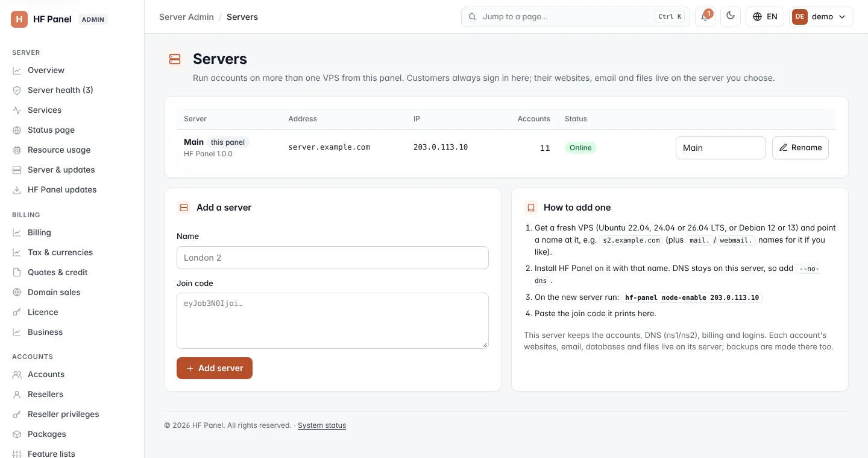Viewport: 868px width, 458px height.
Task: Select the Services pulse icon
Action: [x=17, y=110]
